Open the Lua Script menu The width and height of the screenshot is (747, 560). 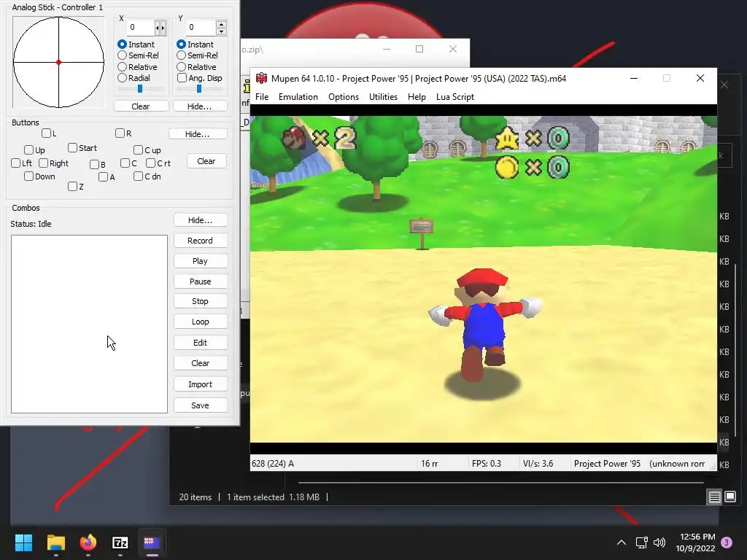point(455,97)
